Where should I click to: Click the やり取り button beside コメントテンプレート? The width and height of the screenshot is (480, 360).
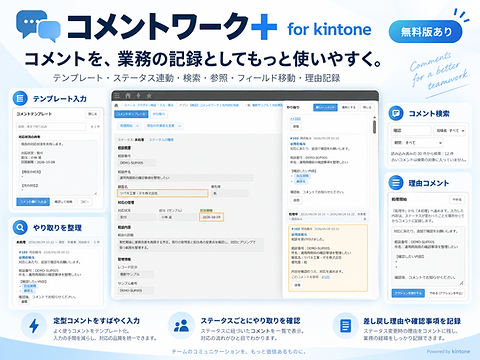[159, 114]
